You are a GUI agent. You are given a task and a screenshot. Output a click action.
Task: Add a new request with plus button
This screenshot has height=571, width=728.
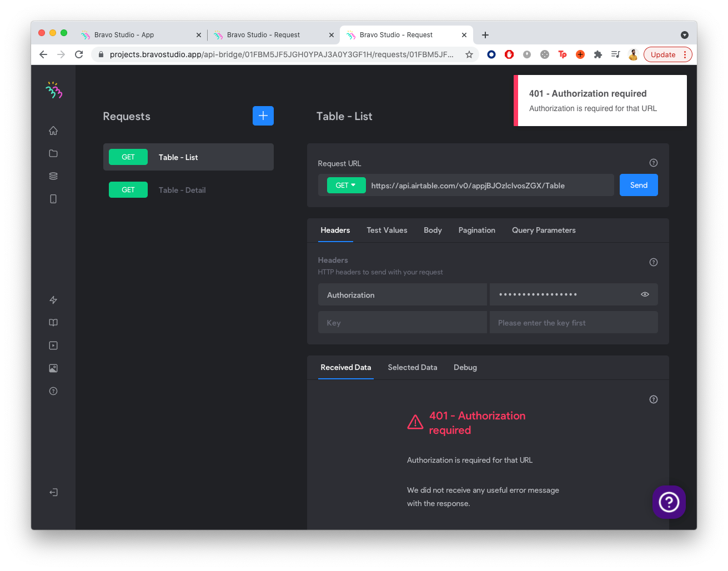[x=263, y=116]
